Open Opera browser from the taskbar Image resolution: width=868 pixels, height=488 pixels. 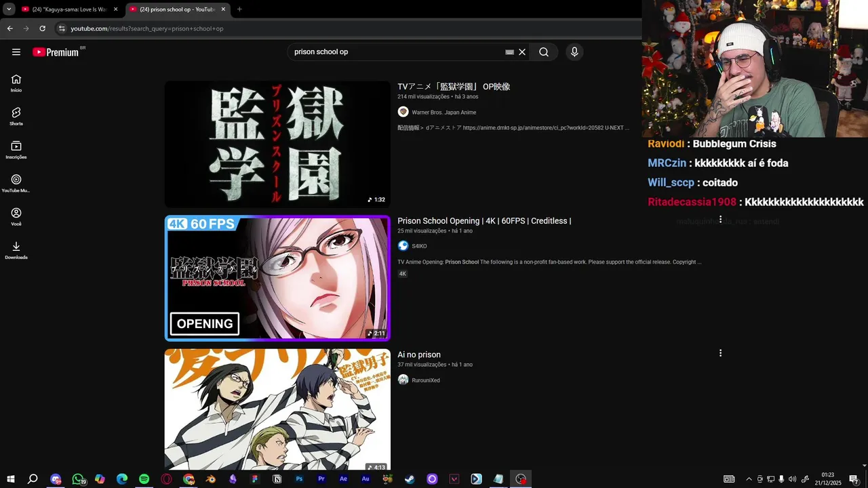[166, 479]
